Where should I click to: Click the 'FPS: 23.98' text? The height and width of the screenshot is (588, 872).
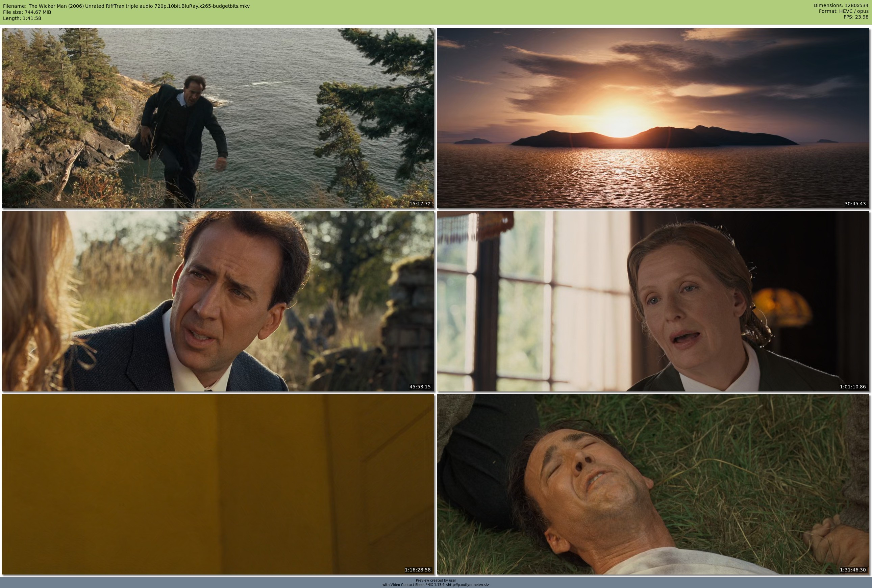[856, 17]
